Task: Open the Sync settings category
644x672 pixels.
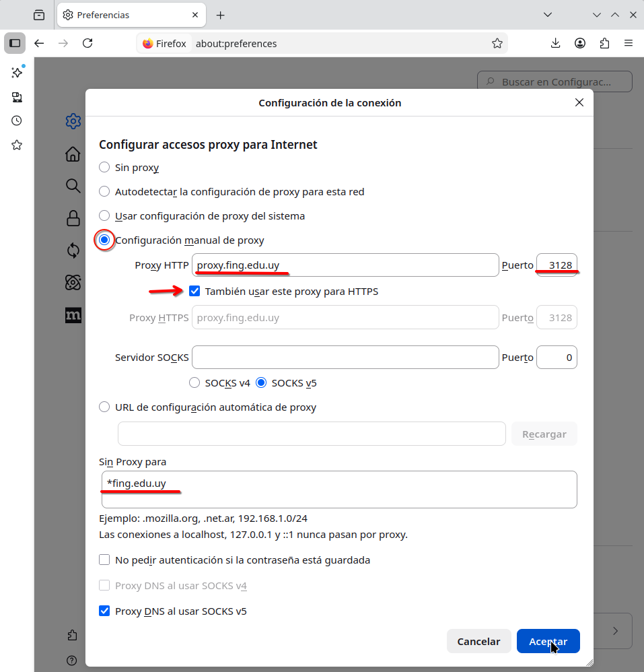Action: (73, 250)
